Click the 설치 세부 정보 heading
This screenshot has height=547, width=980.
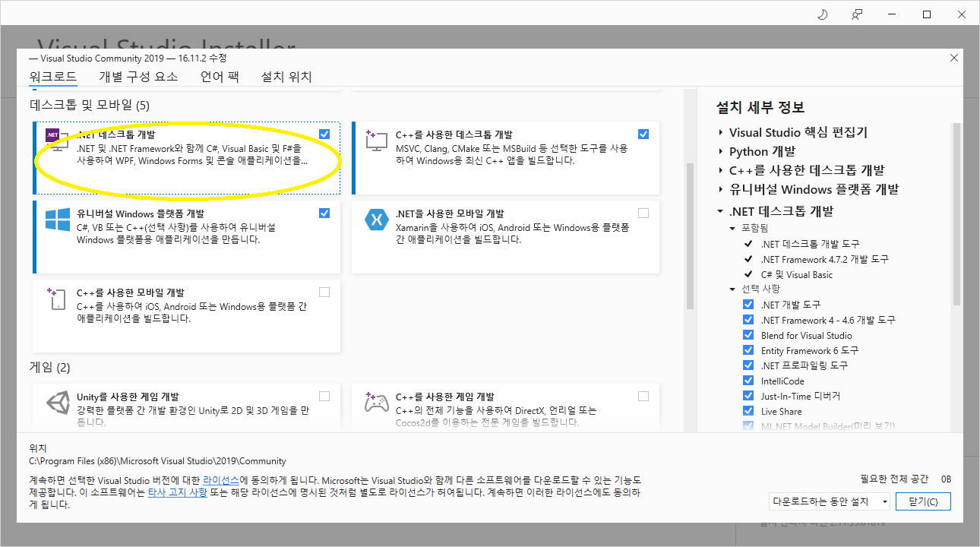click(x=760, y=107)
